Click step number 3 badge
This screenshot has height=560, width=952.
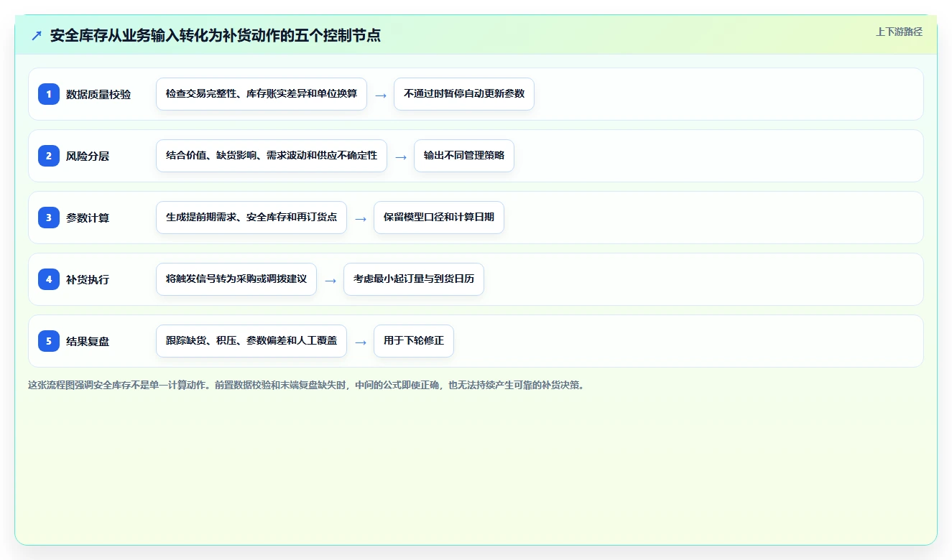(x=49, y=218)
